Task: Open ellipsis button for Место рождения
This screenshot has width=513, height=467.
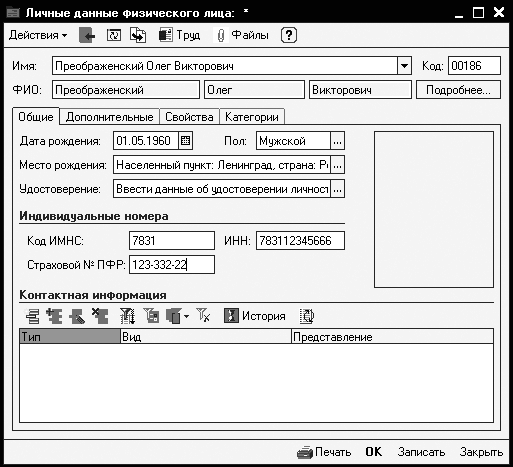Action: point(337,165)
